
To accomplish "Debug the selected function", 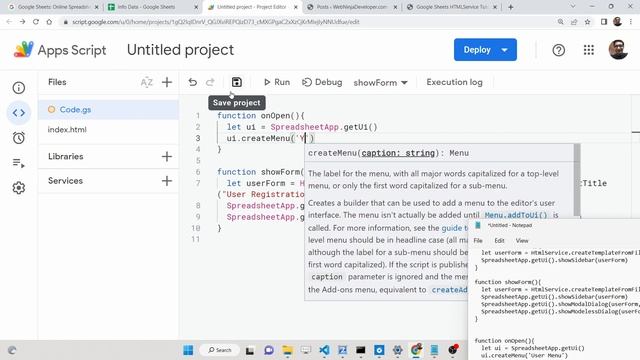I will click(322, 82).
